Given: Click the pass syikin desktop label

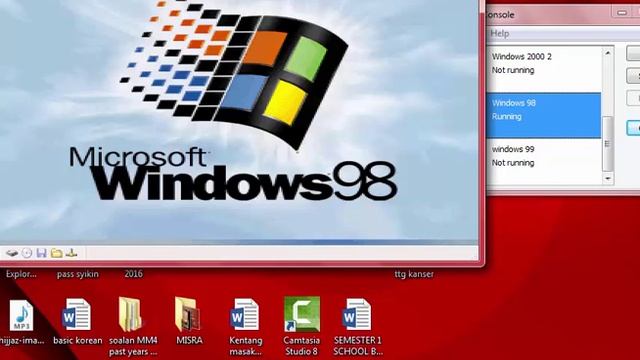Looking at the screenshot, I should click(78, 274).
